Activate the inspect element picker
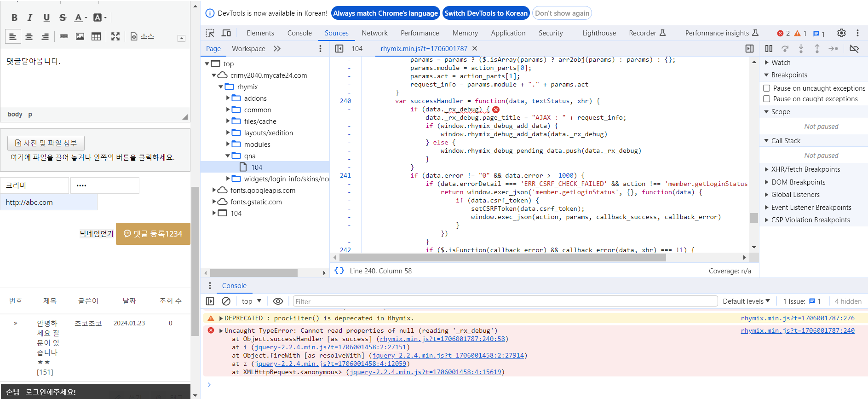Screen dimensions: 868x399 [210, 33]
